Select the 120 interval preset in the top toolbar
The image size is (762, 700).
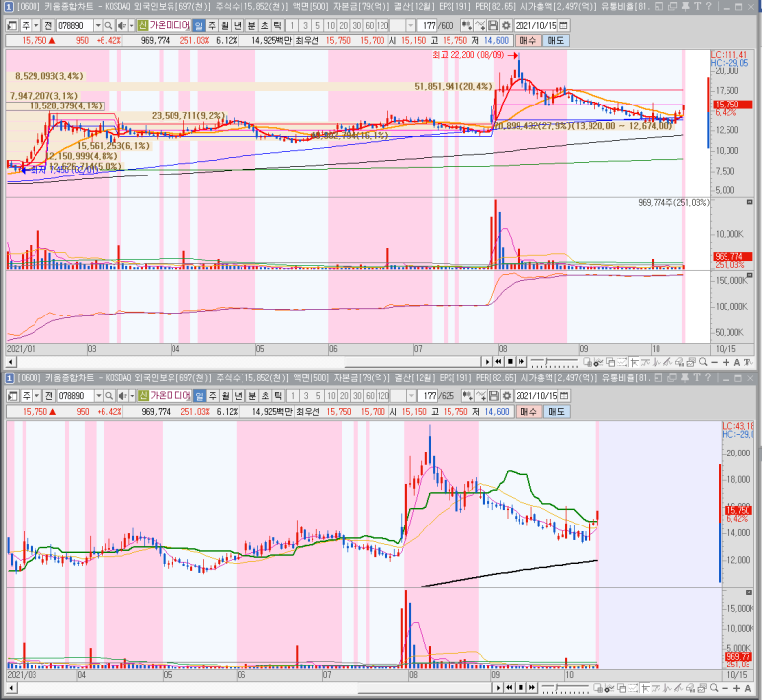[382, 26]
